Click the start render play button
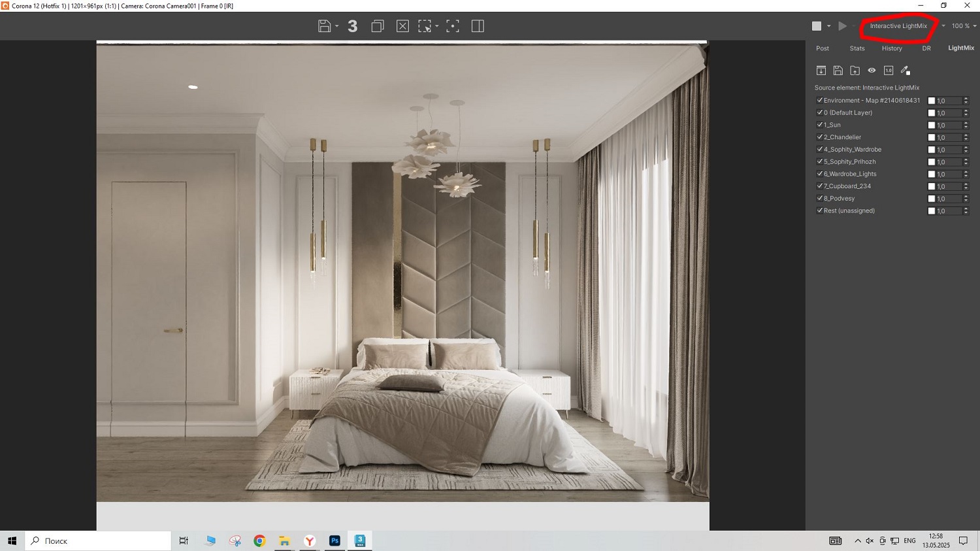 pyautogui.click(x=843, y=26)
